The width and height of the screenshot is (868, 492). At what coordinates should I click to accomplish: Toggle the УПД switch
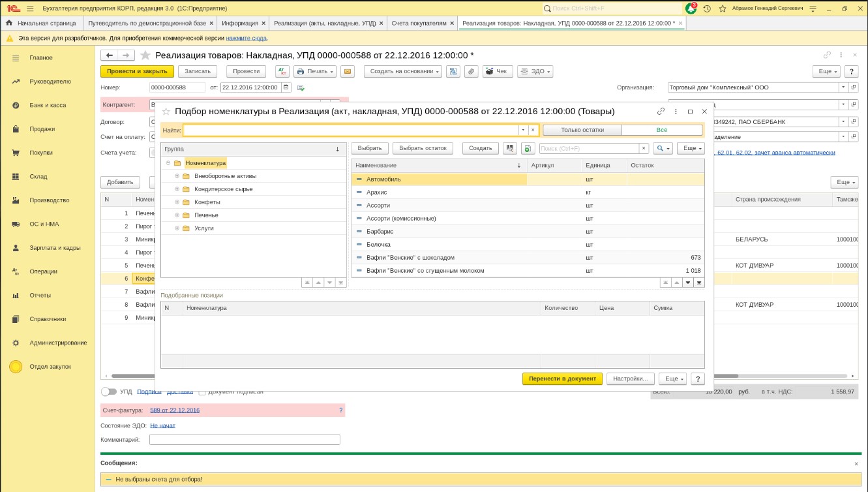(x=109, y=392)
